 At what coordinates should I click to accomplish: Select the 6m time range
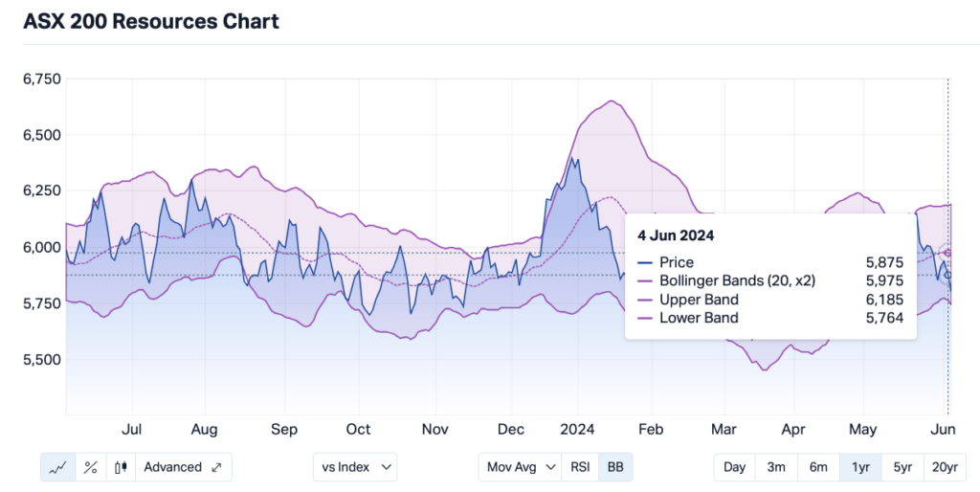tap(819, 467)
